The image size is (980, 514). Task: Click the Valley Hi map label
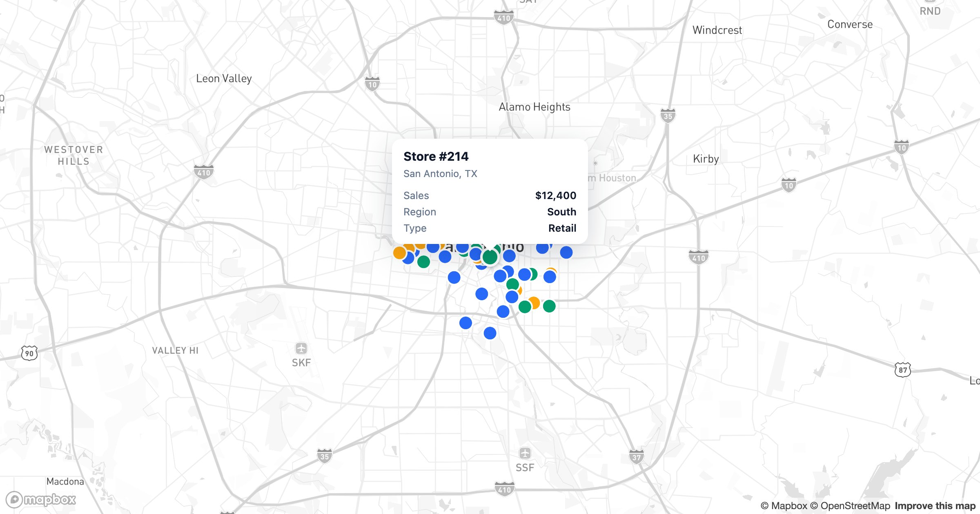(x=175, y=350)
